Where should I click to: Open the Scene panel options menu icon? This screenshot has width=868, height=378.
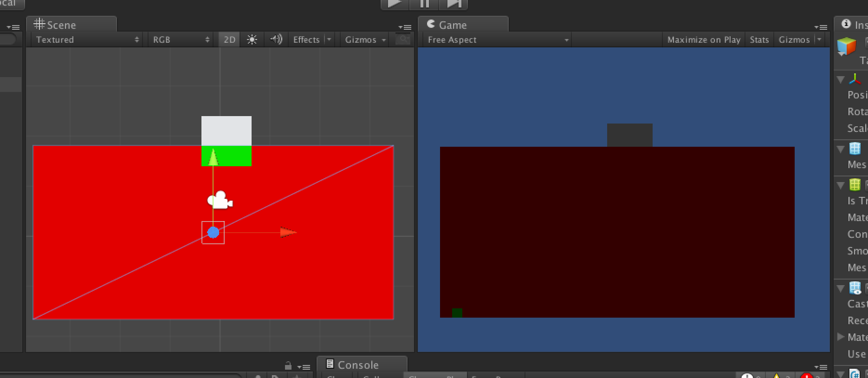pos(405,27)
